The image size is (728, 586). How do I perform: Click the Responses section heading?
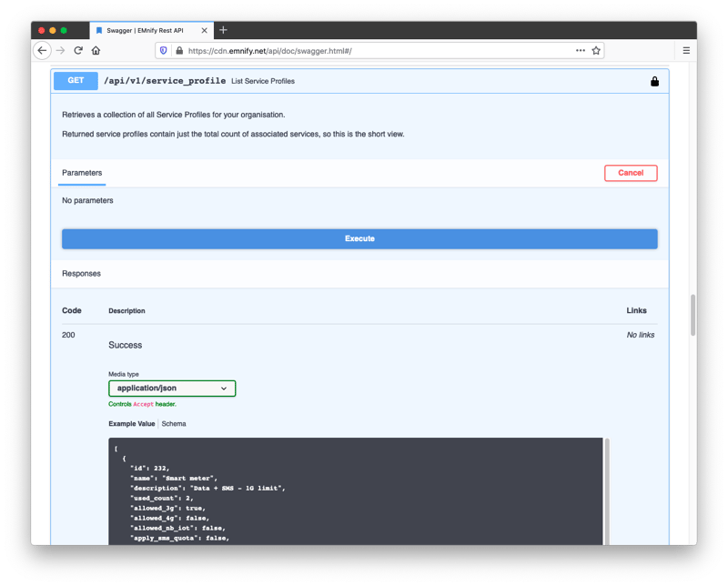pyautogui.click(x=81, y=274)
